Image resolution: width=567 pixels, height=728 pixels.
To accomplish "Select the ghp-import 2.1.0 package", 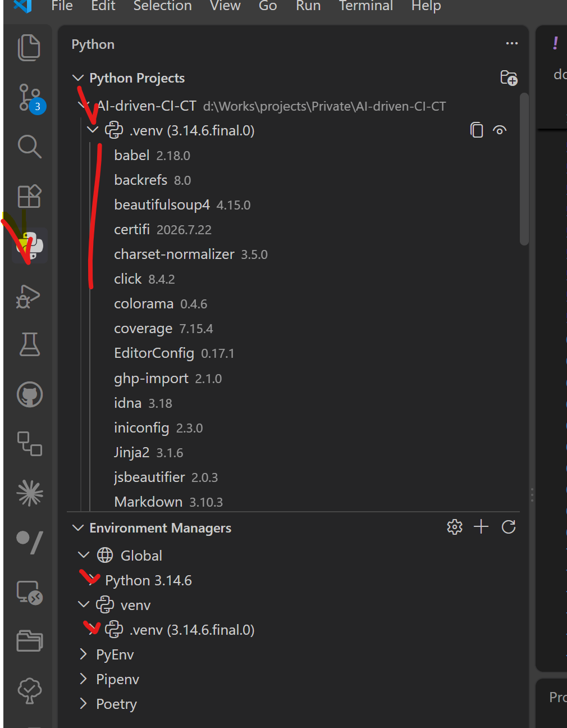I will (293, 378).
